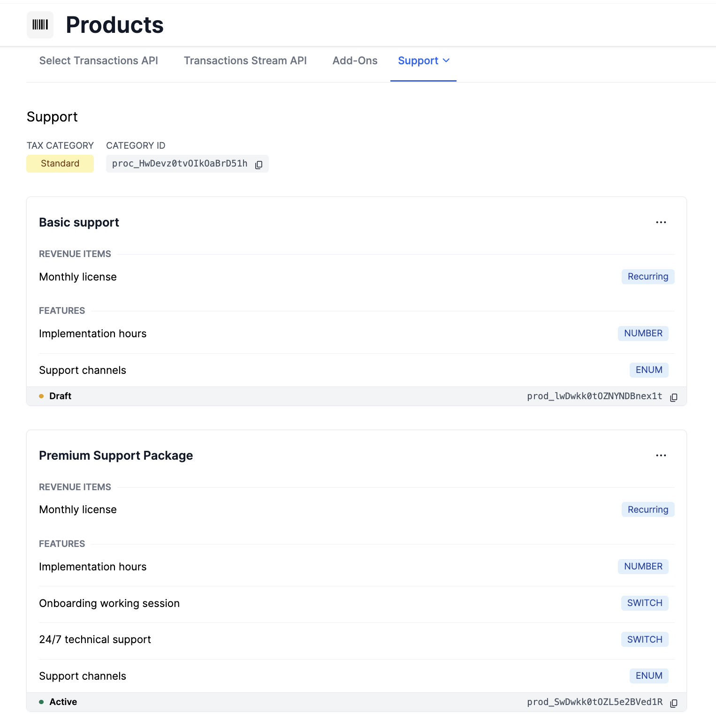
Task: Click the Standard tax category badge
Action: coord(60,164)
